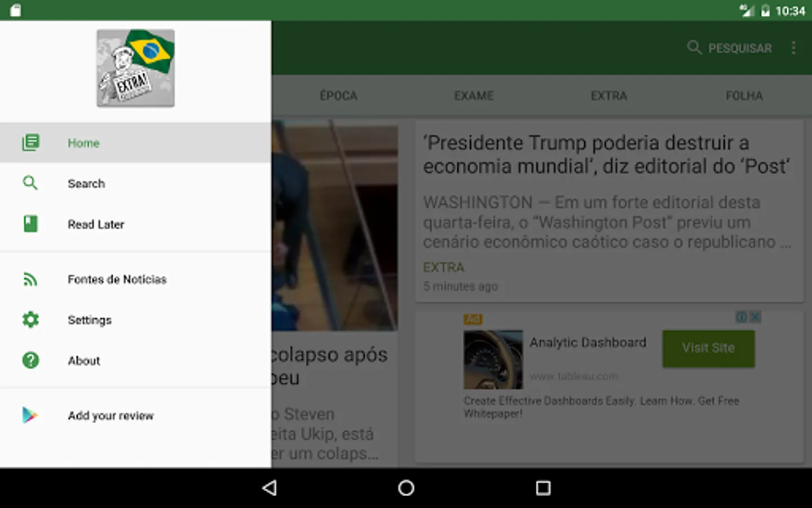812x508 pixels.
Task: Switch to the ÉPOCA tab
Action: (x=338, y=96)
